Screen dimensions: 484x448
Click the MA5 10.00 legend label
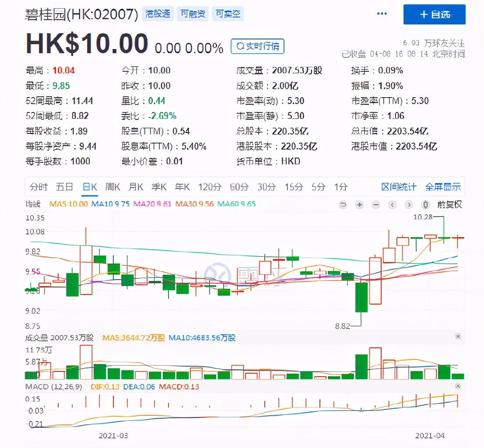click(x=69, y=204)
